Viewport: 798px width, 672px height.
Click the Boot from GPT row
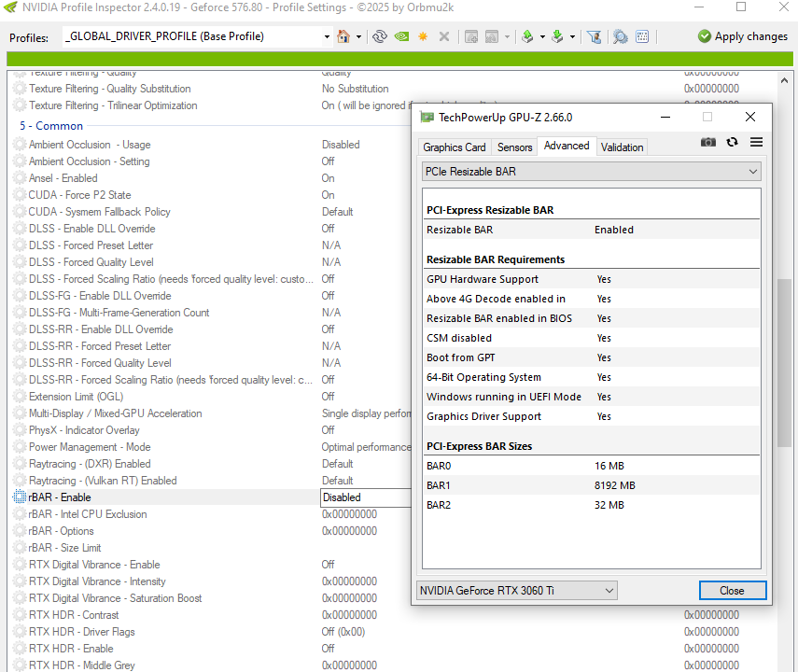(x=592, y=357)
